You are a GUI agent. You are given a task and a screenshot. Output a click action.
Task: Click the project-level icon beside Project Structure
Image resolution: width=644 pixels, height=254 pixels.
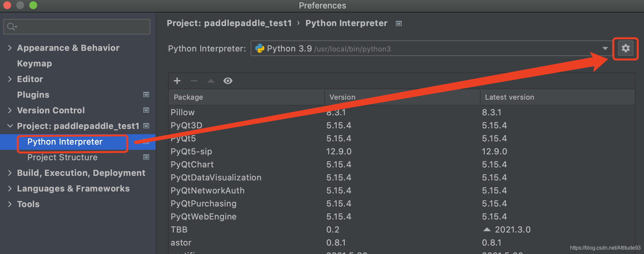click(x=146, y=157)
